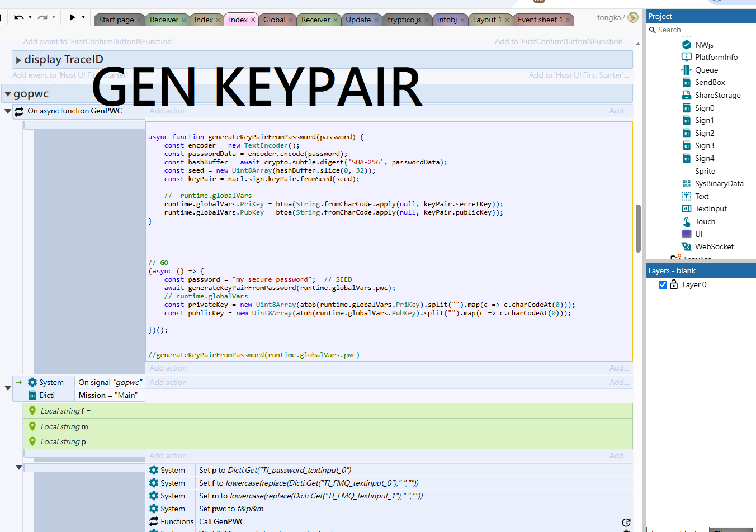Click Add action beside On signal gopwc

pos(168,382)
